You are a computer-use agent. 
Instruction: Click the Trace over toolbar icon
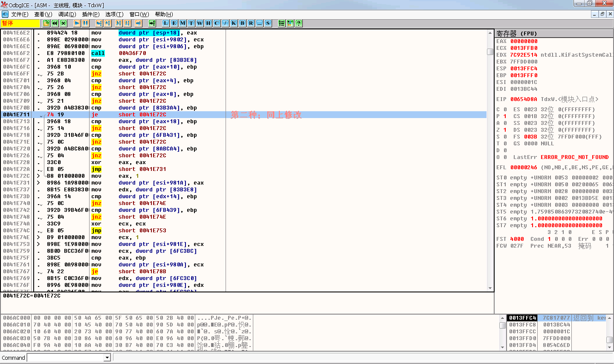point(127,23)
